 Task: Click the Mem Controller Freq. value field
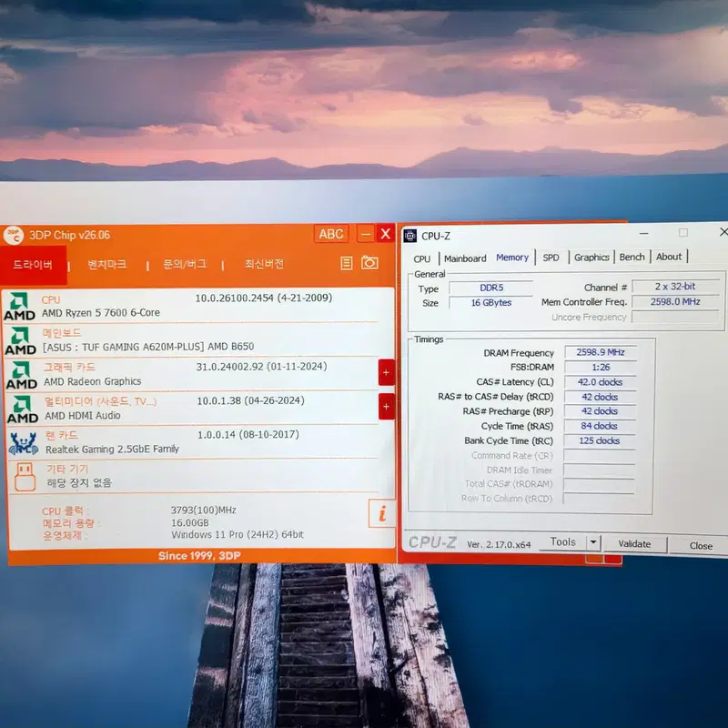pyautogui.click(x=675, y=302)
